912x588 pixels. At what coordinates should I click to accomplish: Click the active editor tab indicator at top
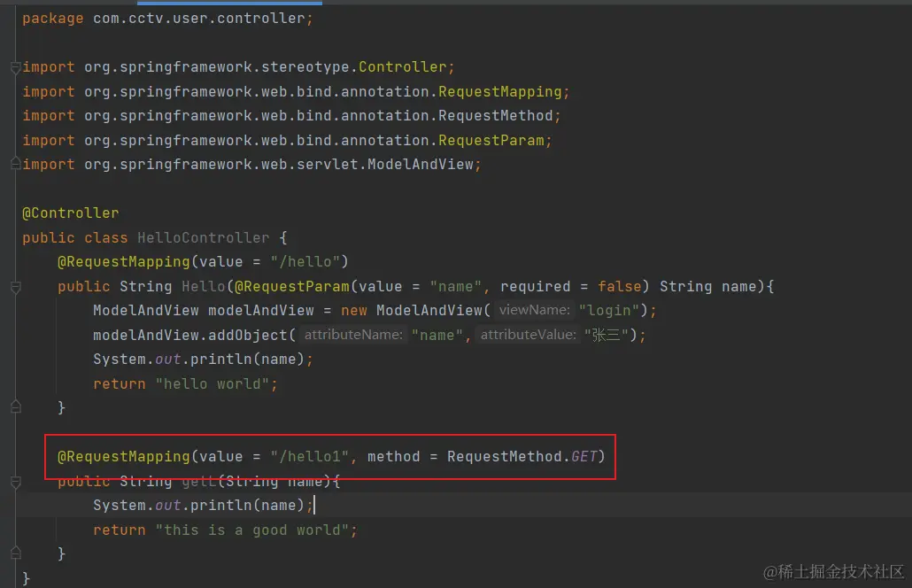(x=229, y=3)
